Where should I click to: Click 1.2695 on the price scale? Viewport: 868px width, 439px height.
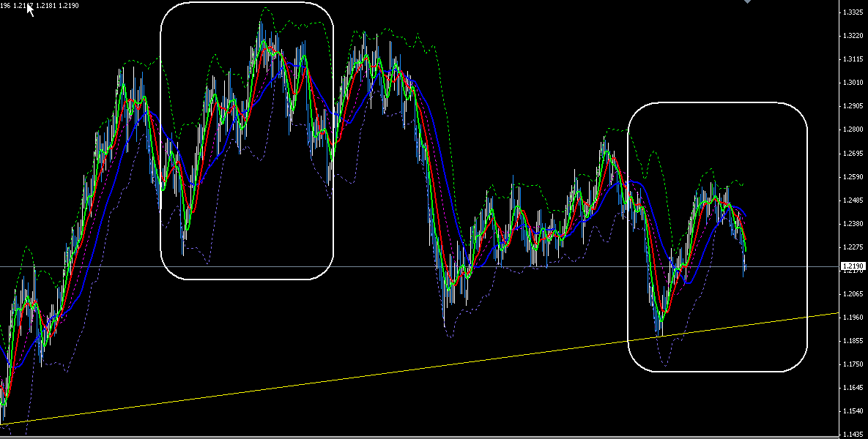[x=853, y=153]
